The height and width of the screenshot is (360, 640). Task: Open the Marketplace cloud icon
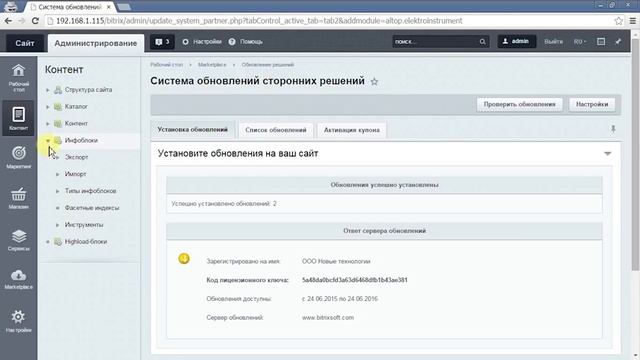[x=18, y=279]
